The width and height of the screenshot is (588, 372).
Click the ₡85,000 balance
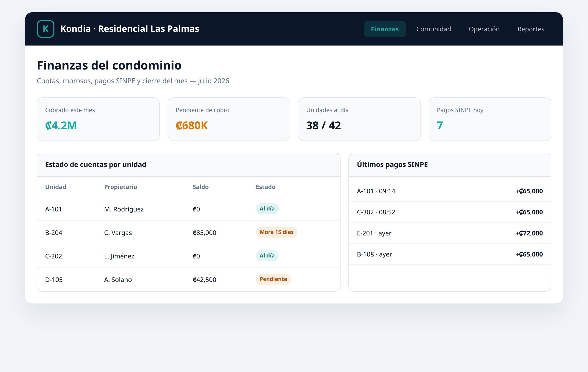[x=204, y=233]
